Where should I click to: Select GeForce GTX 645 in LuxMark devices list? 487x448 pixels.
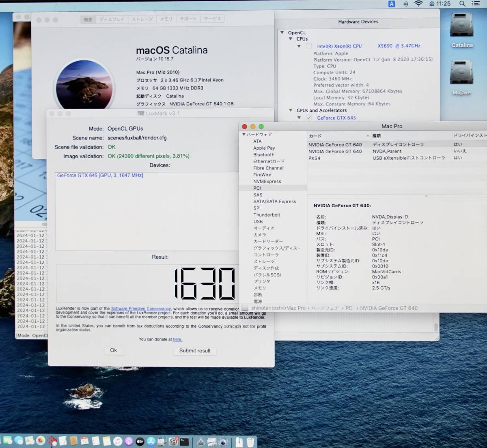point(99,175)
